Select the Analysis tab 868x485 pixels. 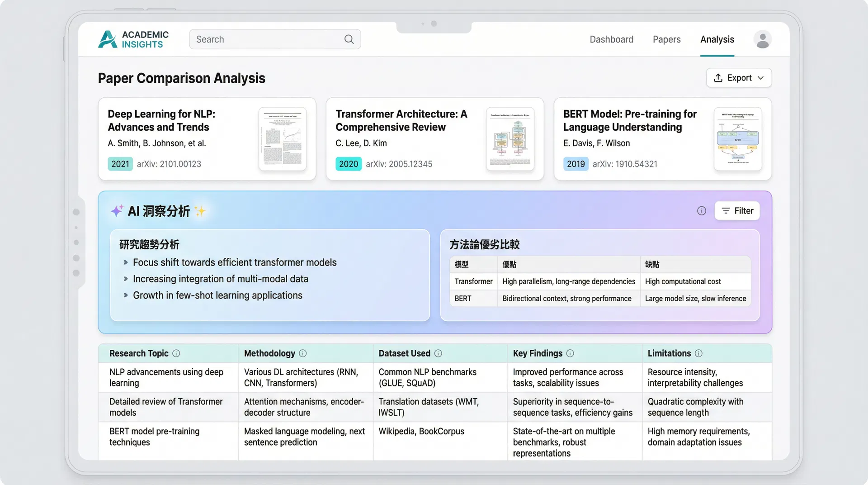pyautogui.click(x=717, y=39)
